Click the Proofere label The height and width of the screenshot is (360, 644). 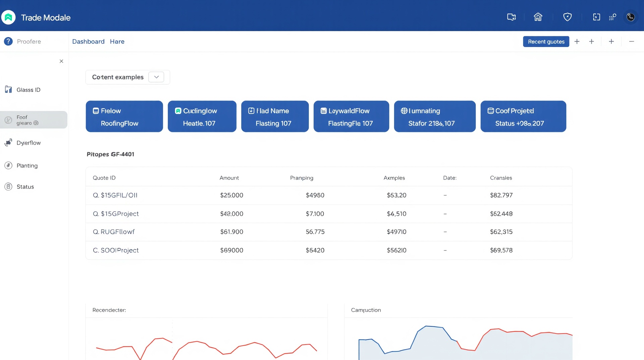(x=29, y=41)
